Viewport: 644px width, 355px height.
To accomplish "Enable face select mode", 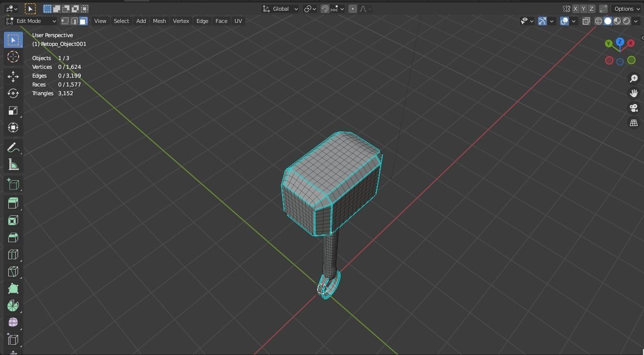I will tap(84, 21).
